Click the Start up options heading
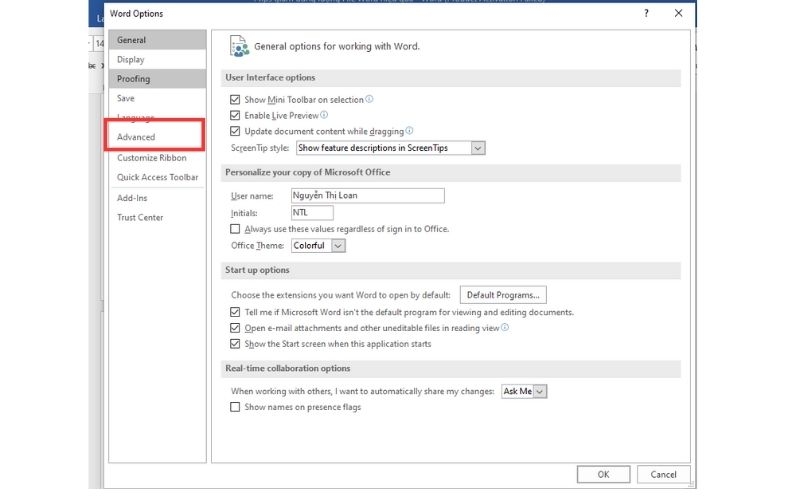Viewport: 800px width, 500px height. 257,270
